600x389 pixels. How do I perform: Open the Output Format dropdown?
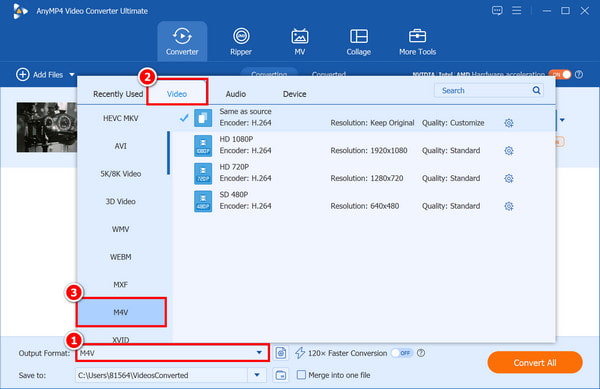pos(173,353)
